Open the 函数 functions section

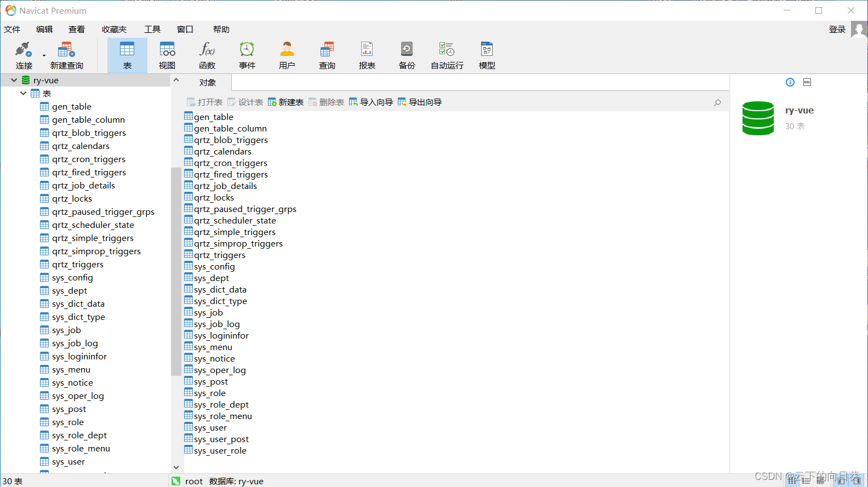207,55
